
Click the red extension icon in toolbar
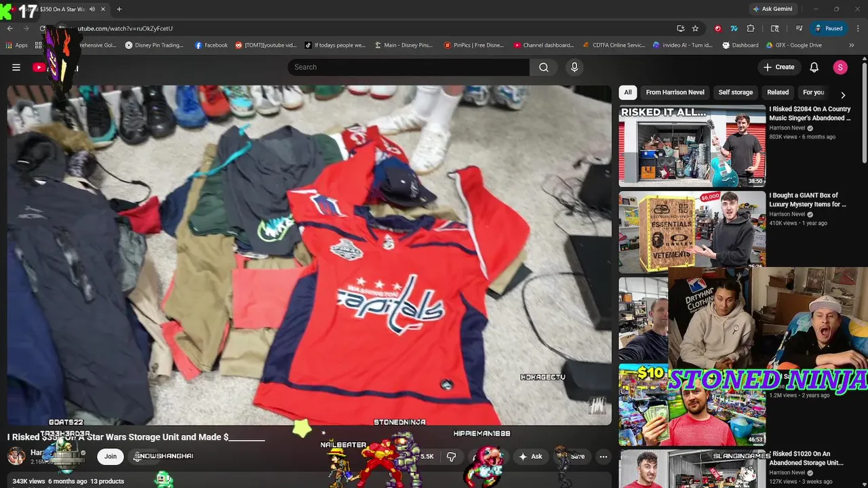coord(717,28)
